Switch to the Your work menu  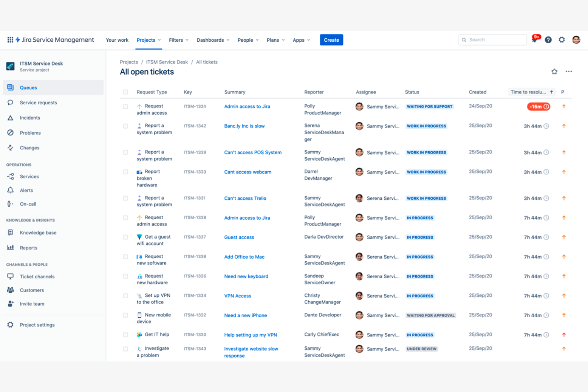coord(117,40)
